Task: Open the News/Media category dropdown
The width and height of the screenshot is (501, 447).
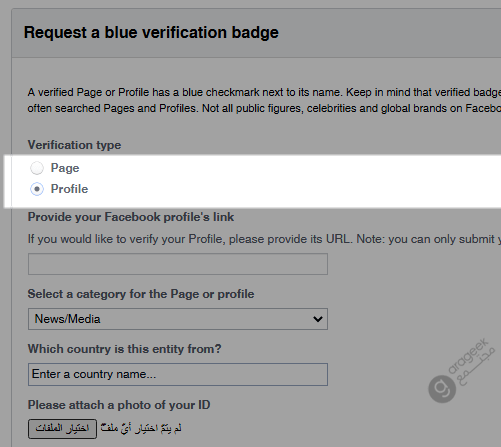Action: point(178,319)
